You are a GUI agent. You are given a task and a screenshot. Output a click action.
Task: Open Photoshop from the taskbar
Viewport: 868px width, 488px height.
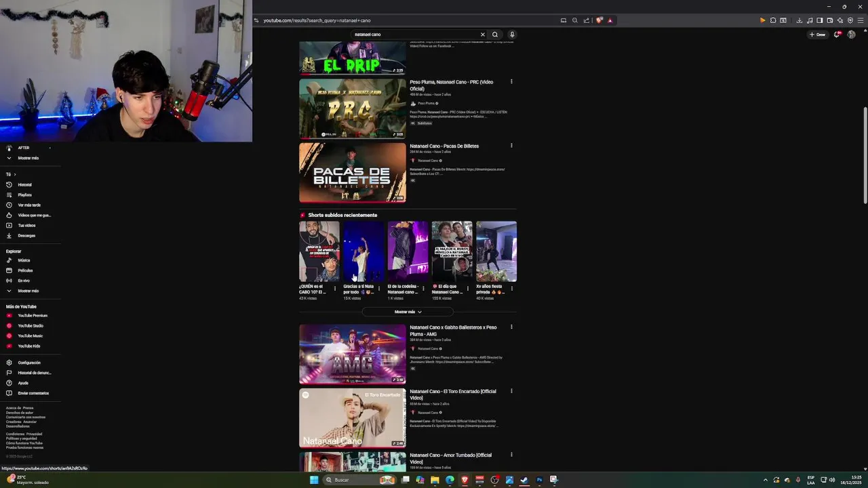click(539, 480)
